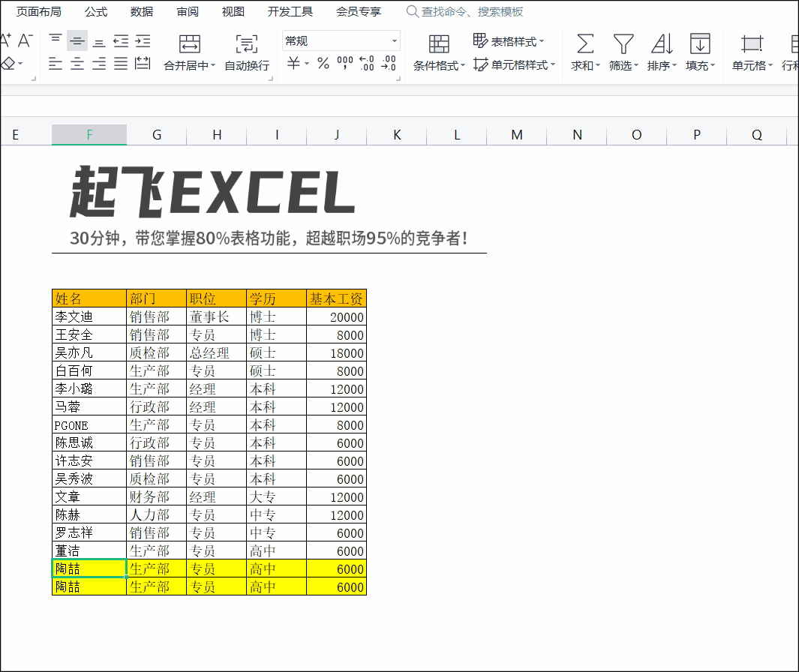The height and width of the screenshot is (672, 799).
Task: Open the 页面布局 tab
Action: pyautogui.click(x=39, y=12)
